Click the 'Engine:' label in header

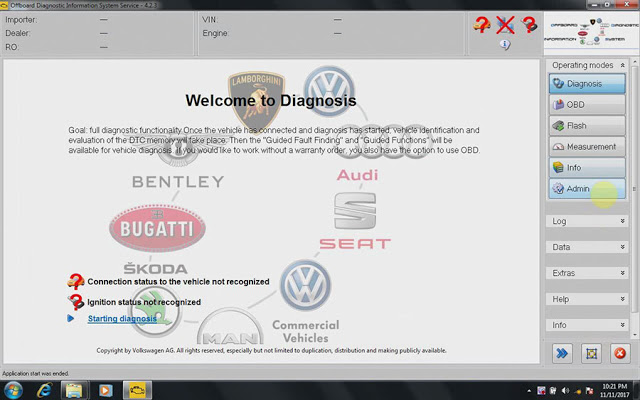click(216, 33)
